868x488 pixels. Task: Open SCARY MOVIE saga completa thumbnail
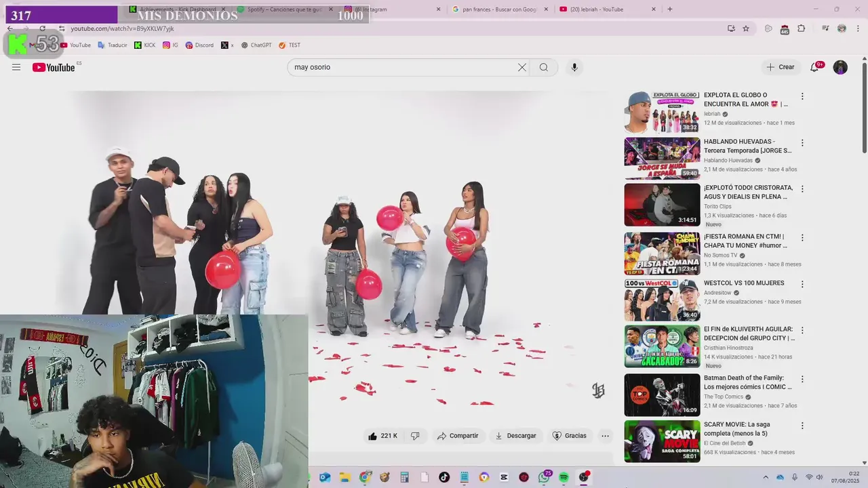(662, 441)
